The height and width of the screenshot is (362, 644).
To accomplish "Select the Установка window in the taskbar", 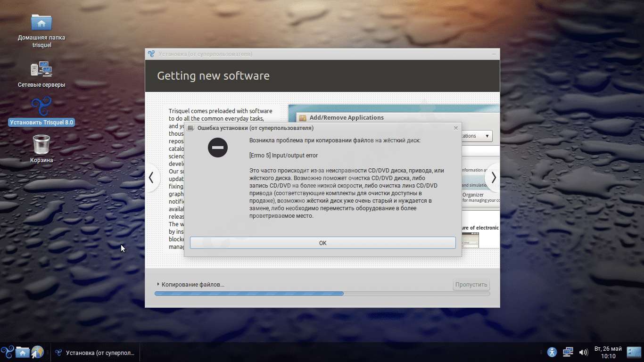I will pos(94,352).
